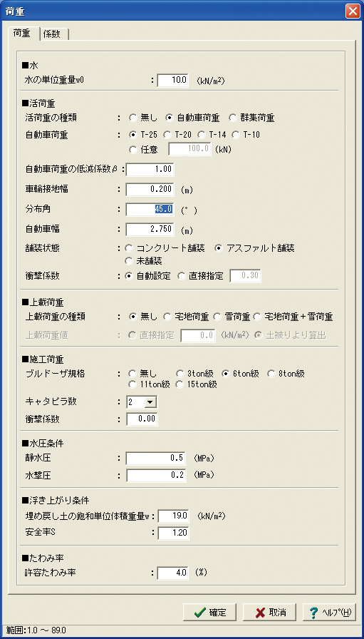Image resolution: width=364 pixels, height=639 pixels.
Task: Switch to the 係数 tab
Action: [55, 34]
